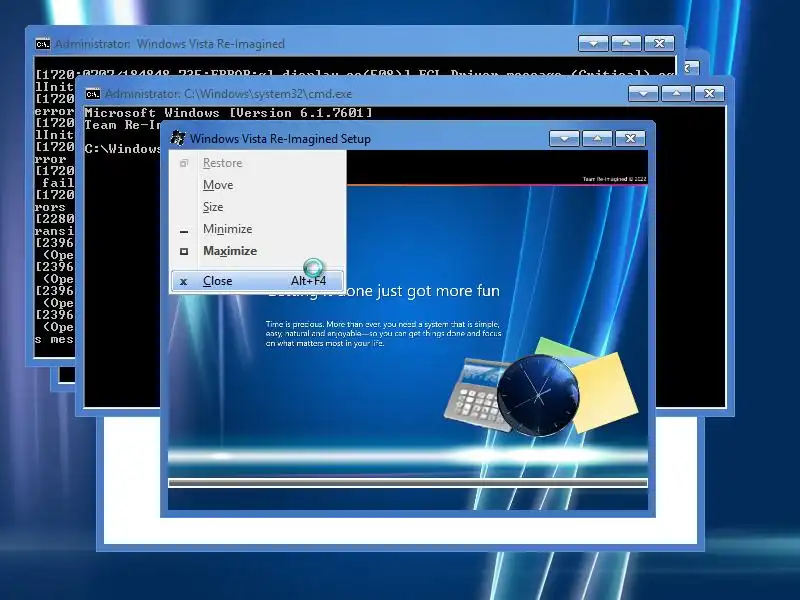Minimize the Windows Vista Re-Imagined Setup window
Screen dimensions: 800x600
pyautogui.click(x=564, y=138)
